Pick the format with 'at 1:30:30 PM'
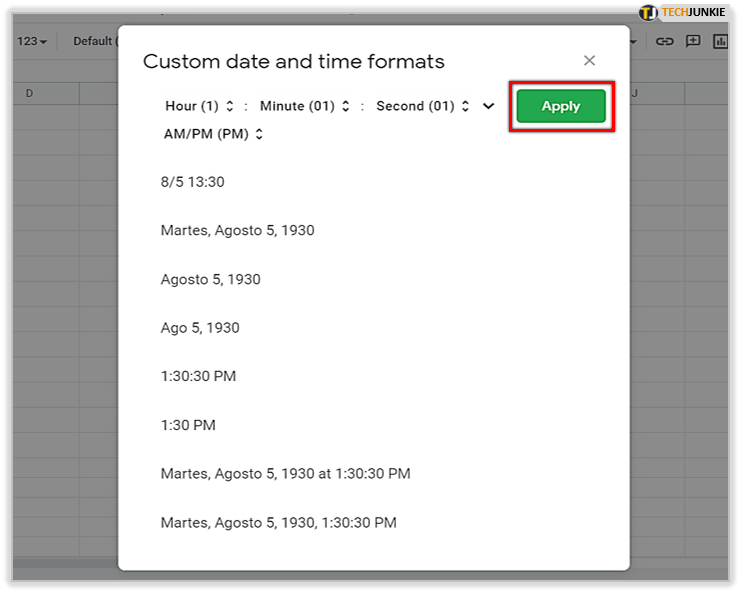Image resolution: width=741 pixels, height=593 pixels. [285, 473]
